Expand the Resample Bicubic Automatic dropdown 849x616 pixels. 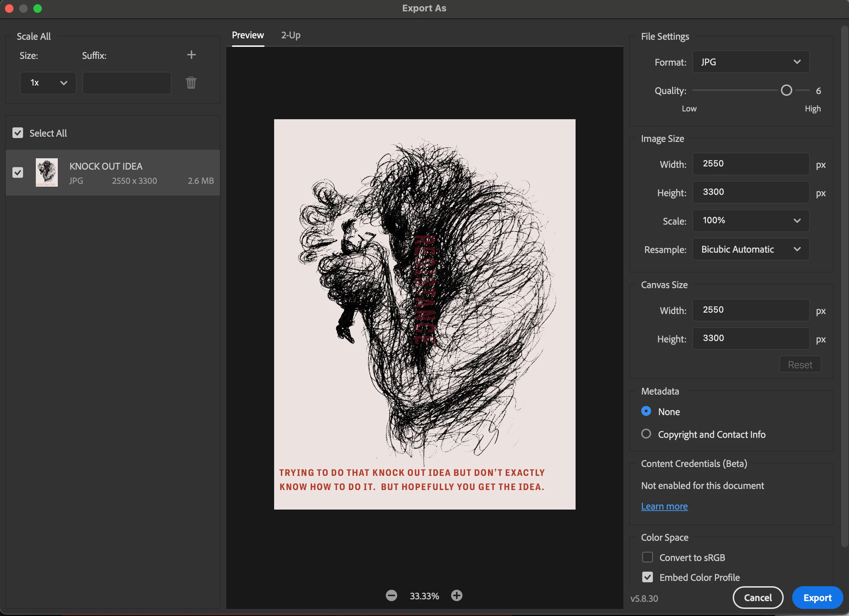click(x=750, y=249)
